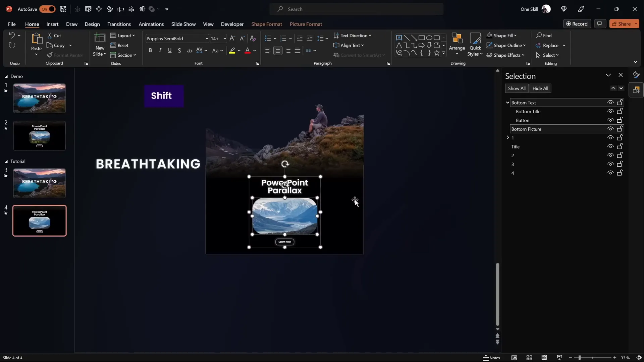This screenshot has width=644, height=362.
Task: Toggle visibility of the Button object
Action: pos(610,120)
